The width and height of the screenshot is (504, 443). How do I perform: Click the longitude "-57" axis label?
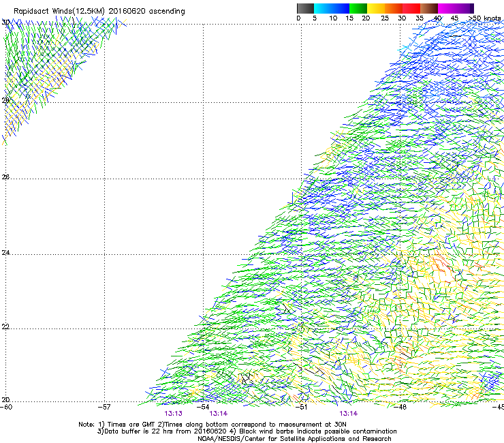coord(104,407)
